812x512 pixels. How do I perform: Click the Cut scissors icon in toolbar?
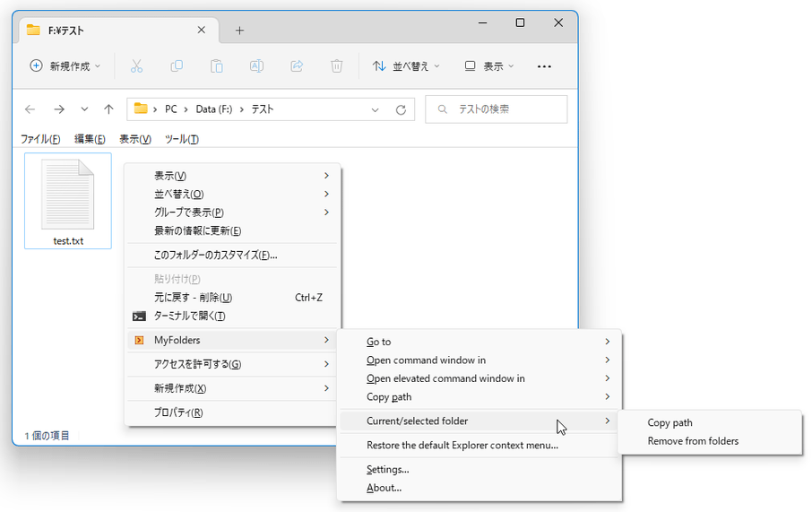point(136,66)
